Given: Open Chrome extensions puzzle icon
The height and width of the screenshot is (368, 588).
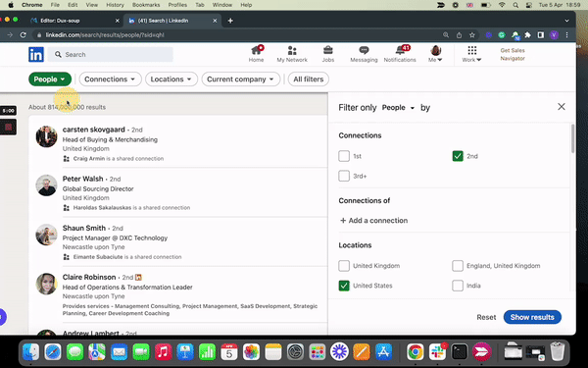Looking at the screenshot, I should 527,35.
